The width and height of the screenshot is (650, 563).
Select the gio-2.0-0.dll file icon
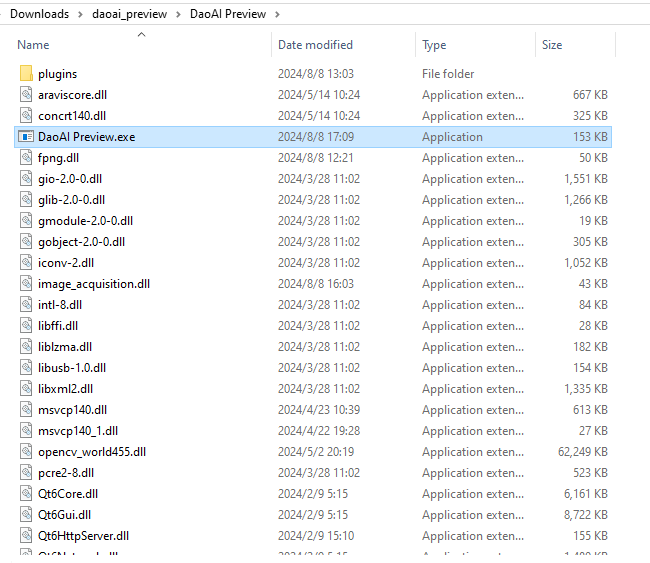pyautogui.click(x=26, y=179)
